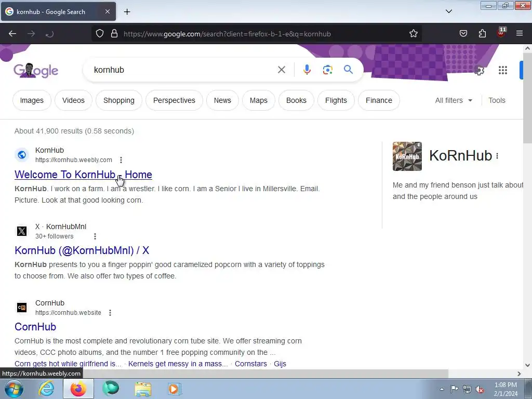Open options for kornhub.weebly.com result

tap(121, 160)
